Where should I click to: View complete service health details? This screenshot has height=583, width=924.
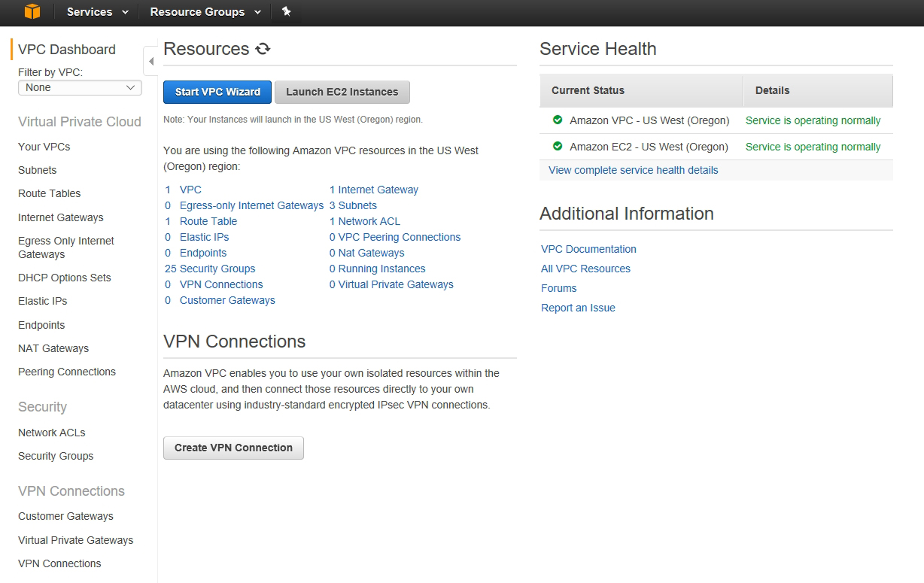click(634, 170)
